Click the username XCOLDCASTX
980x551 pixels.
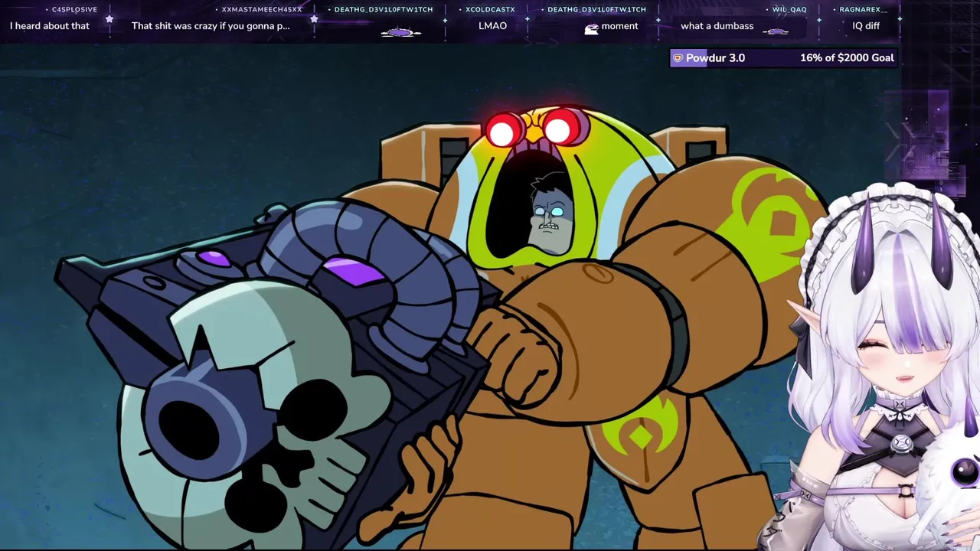pyautogui.click(x=491, y=10)
